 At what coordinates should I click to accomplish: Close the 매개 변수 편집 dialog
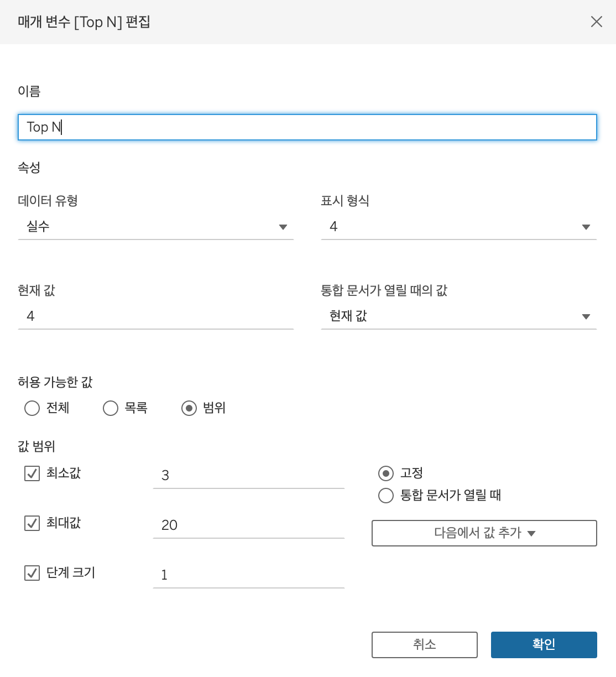pos(596,22)
